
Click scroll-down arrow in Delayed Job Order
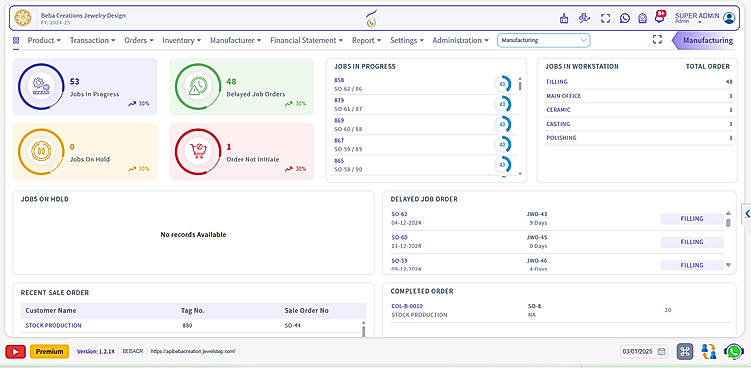coord(728,265)
